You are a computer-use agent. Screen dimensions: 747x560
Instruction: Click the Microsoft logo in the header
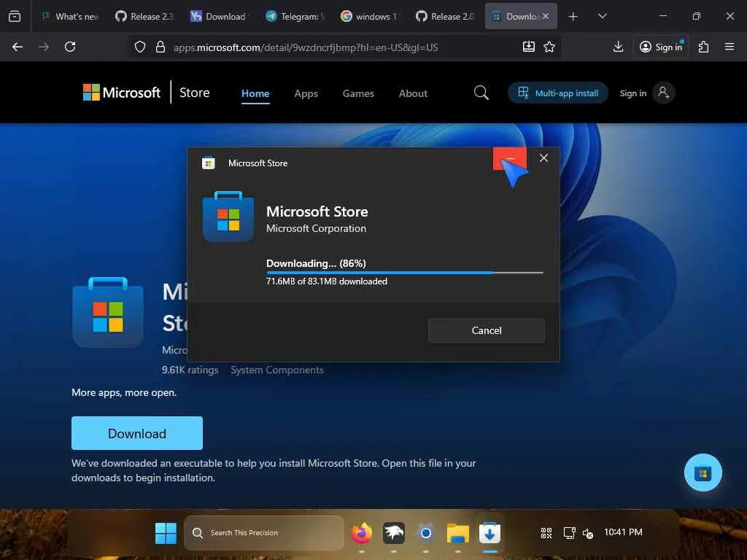click(122, 93)
